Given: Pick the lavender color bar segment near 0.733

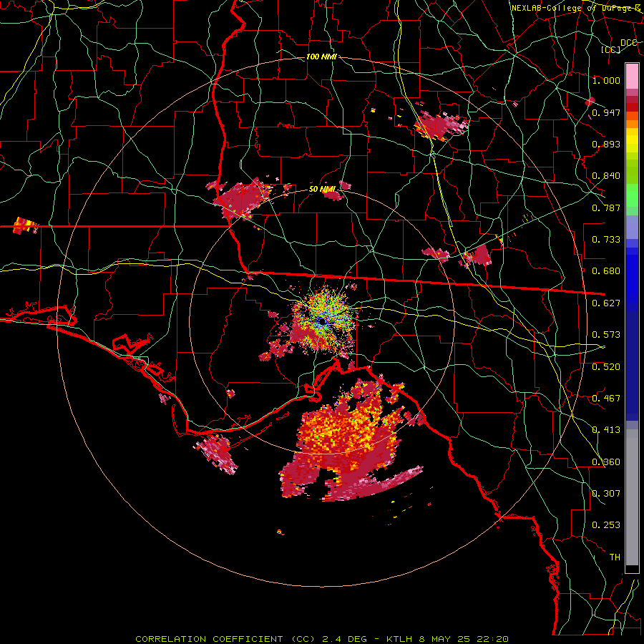Looking at the screenshot, I should click(632, 227).
